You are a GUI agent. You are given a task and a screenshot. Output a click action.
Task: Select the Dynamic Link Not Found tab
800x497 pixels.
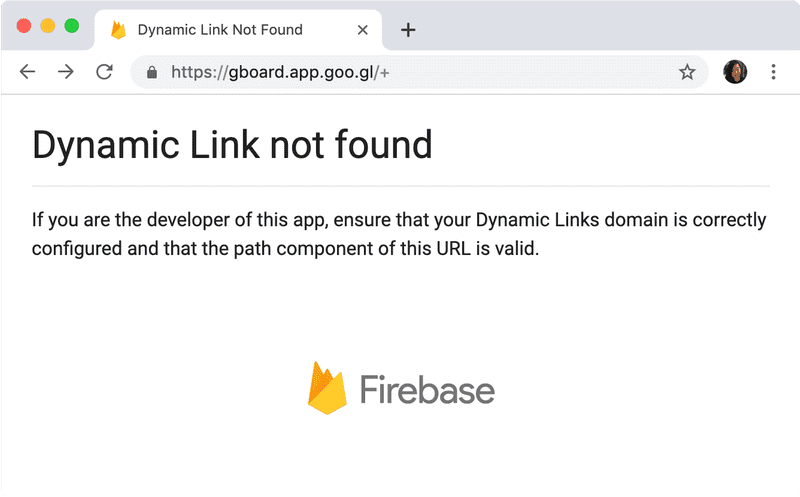220,30
